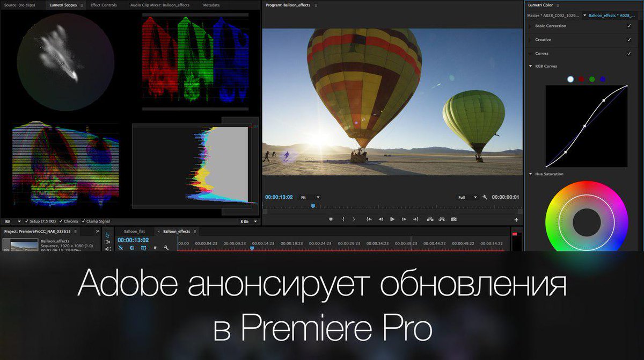Open the 8 Bit depth dropdown
Viewport: 644px width, 360px height.
(248, 221)
